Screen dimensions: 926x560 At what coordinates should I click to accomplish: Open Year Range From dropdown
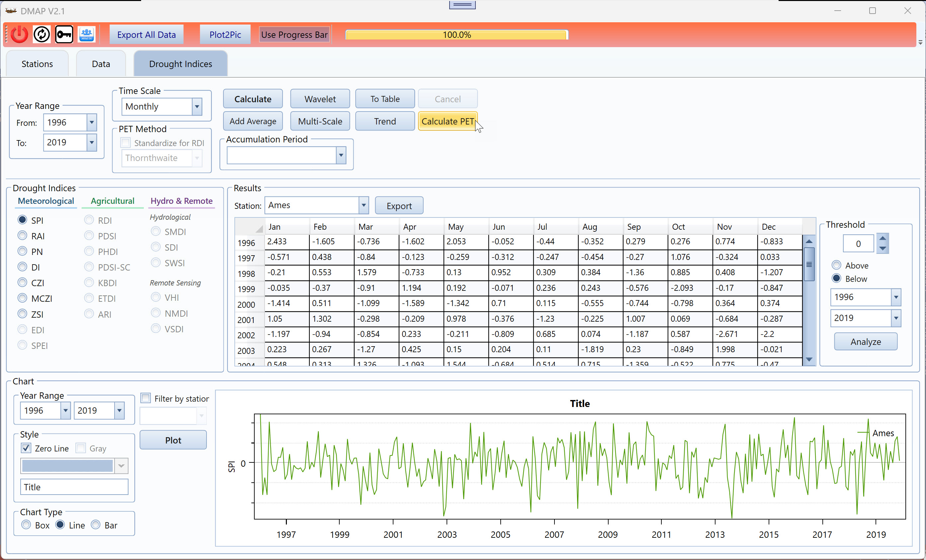pyautogui.click(x=91, y=122)
